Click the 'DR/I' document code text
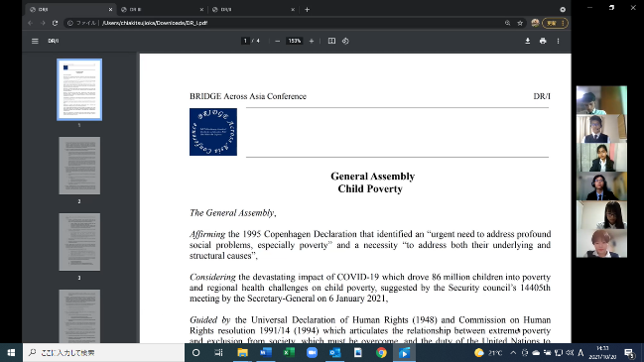The height and width of the screenshot is (362, 644). coord(542,96)
